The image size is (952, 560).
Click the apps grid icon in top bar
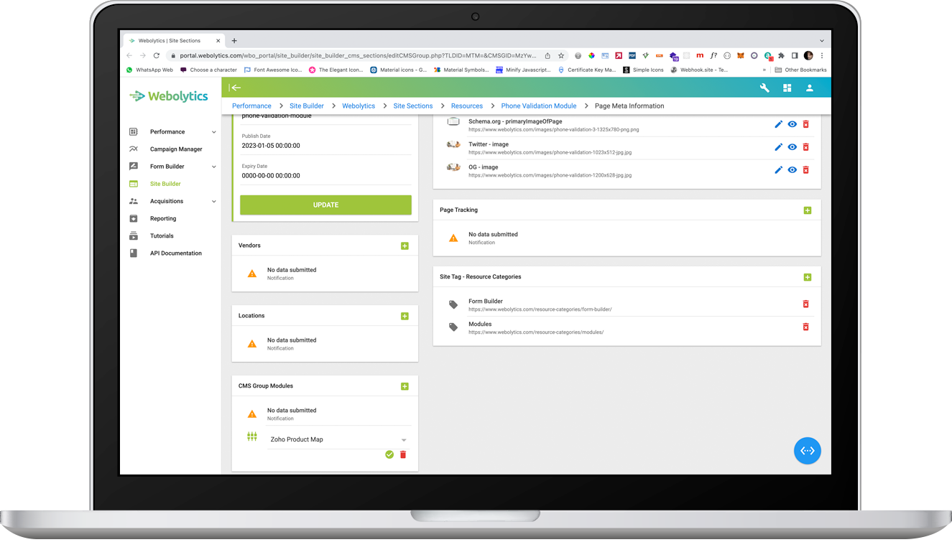click(786, 88)
